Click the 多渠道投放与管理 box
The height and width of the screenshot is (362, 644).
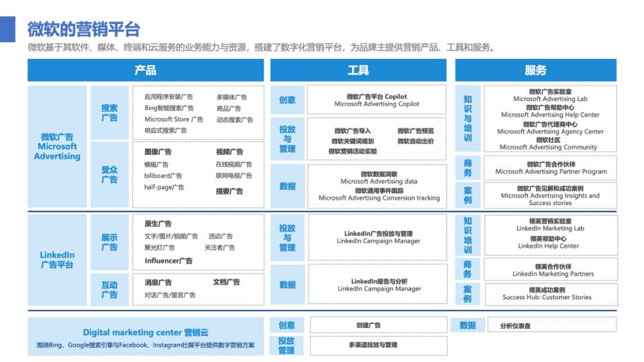coord(378,346)
